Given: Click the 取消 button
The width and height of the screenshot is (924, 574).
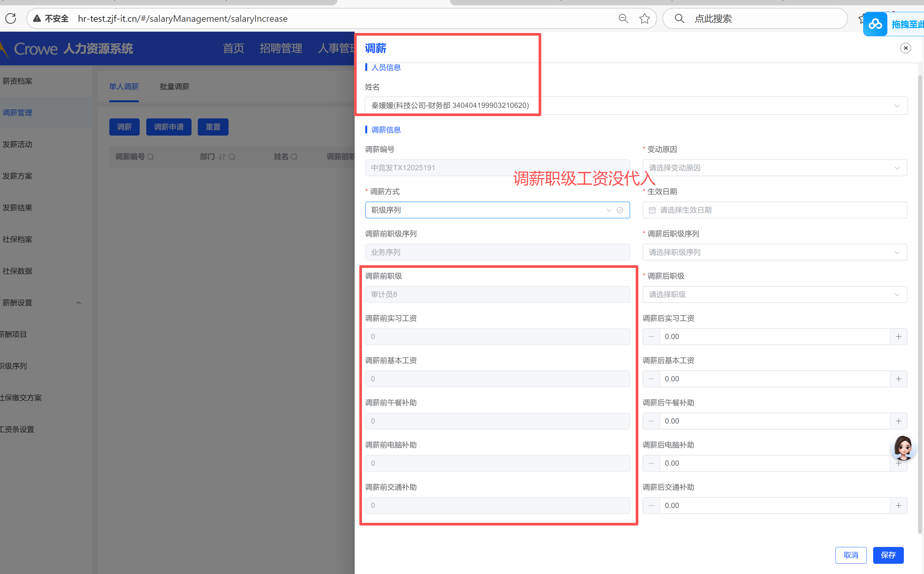Looking at the screenshot, I should tap(851, 555).
